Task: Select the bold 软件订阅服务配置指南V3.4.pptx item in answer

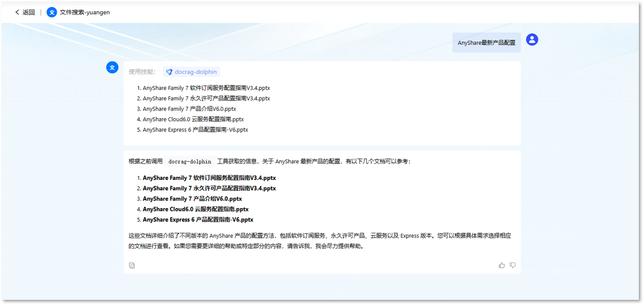Action: (210, 178)
